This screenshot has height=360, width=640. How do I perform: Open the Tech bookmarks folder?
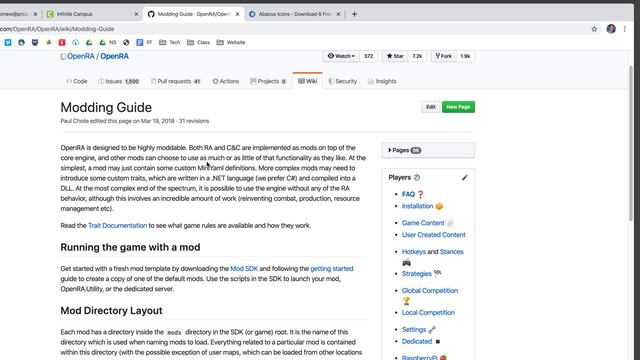169,42
